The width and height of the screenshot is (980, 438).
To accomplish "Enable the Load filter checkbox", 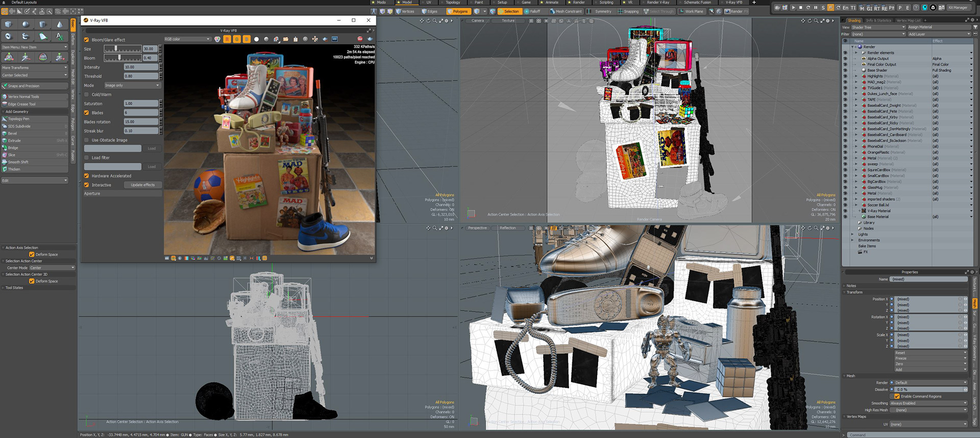I will click(x=86, y=158).
